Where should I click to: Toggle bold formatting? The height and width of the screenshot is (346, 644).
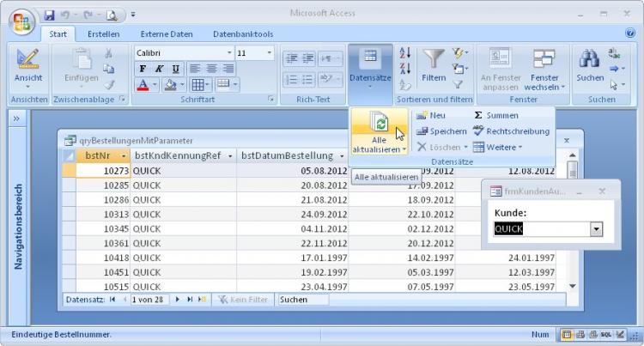(143, 69)
